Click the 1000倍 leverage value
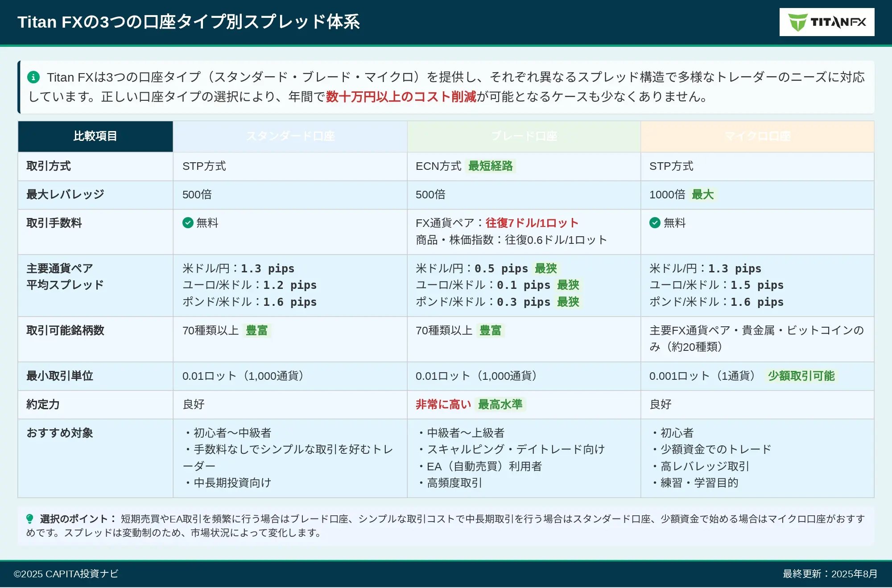 (x=667, y=195)
